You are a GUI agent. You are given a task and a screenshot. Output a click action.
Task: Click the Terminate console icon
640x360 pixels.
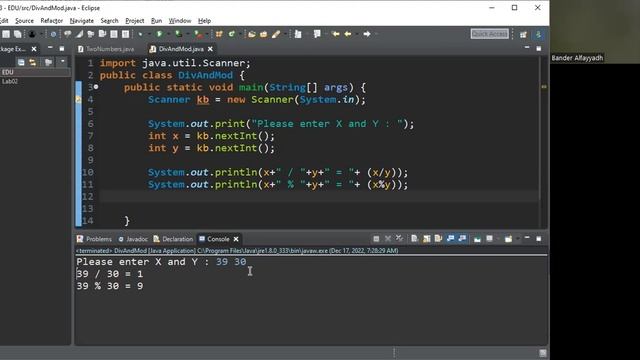[x=376, y=239]
